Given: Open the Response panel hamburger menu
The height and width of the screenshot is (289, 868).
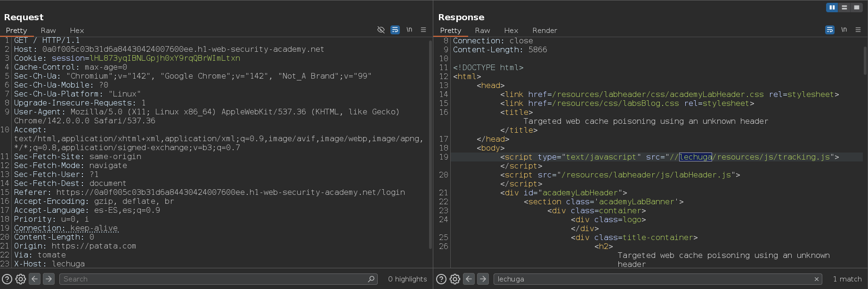Looking at the screenshot, I should pos(858,30).
